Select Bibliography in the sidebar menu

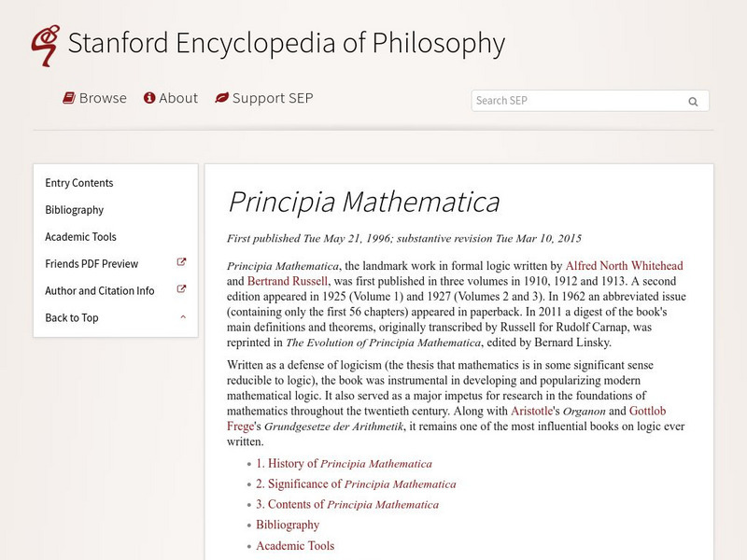point(75,210)
